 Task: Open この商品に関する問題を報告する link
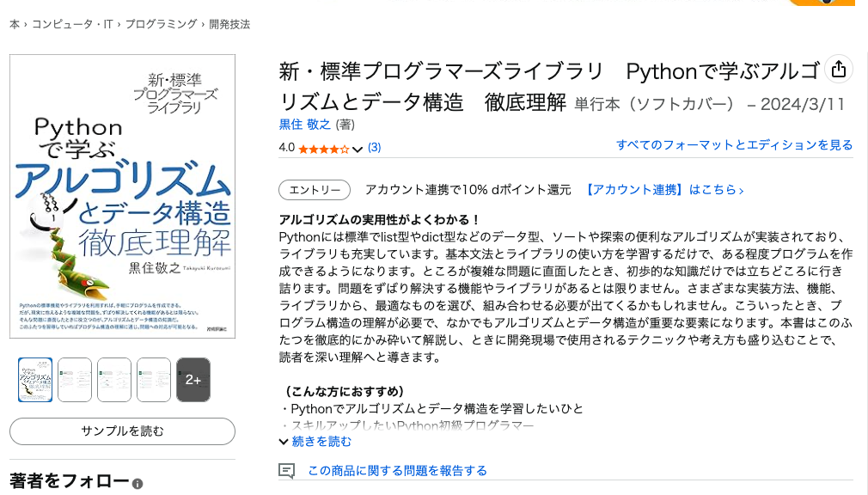click(x=397, y=471)
